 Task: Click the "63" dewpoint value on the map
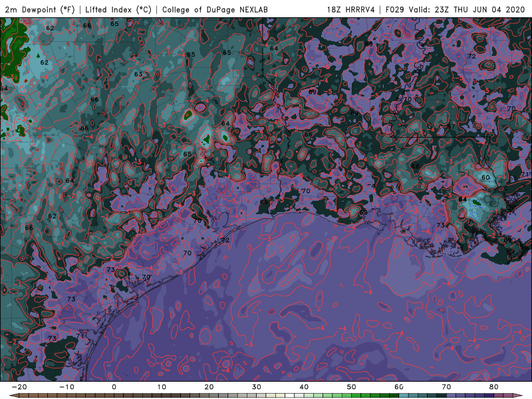(x=138, y=74)
